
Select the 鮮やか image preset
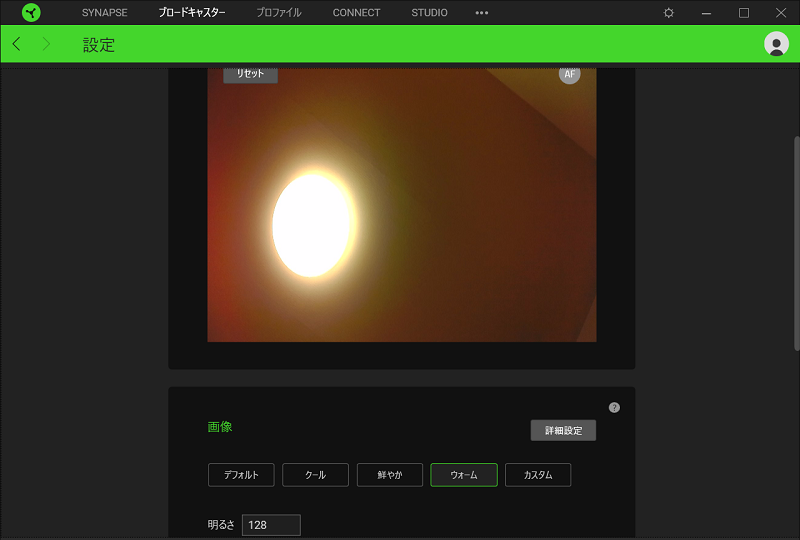tap(390, 475)
